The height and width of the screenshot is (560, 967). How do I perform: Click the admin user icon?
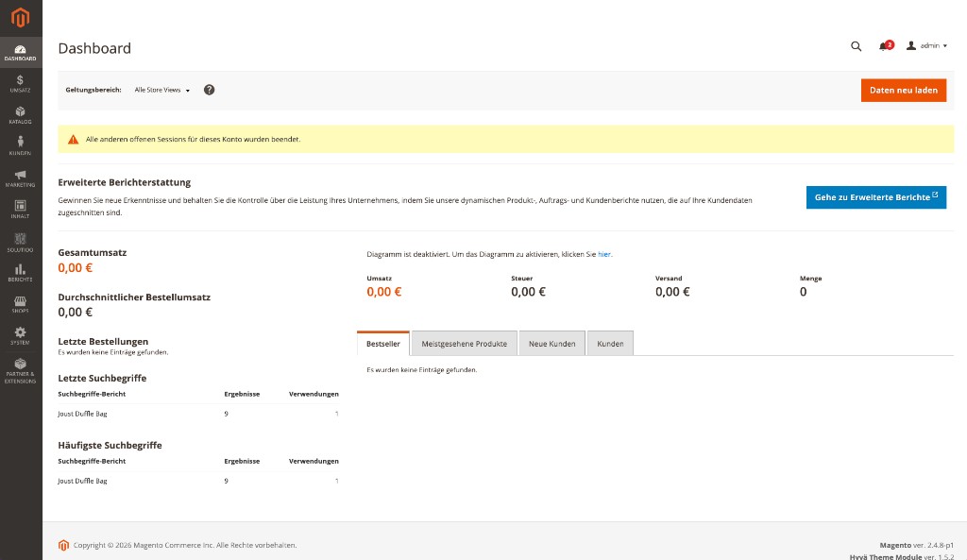[x=911, y=45]
